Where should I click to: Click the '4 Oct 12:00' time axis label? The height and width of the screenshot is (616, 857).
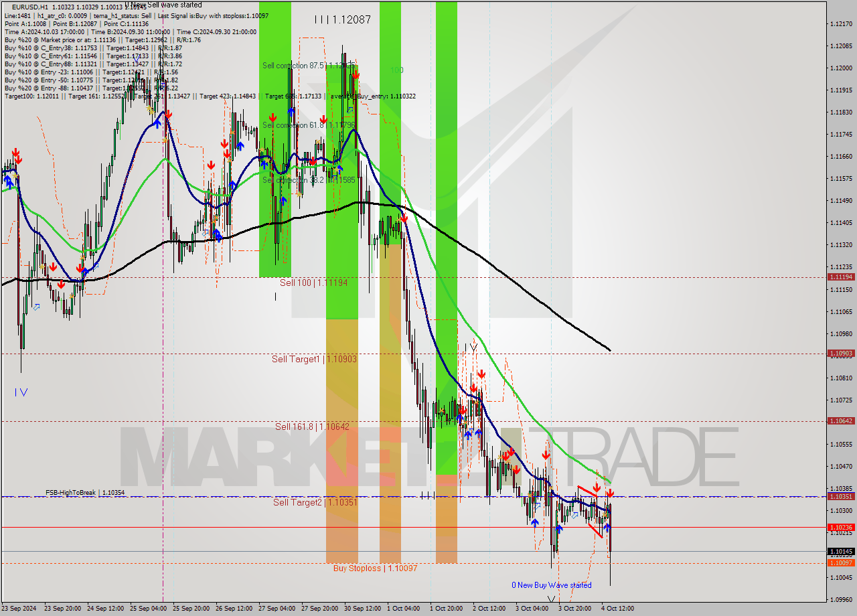[x=618, y=609]
